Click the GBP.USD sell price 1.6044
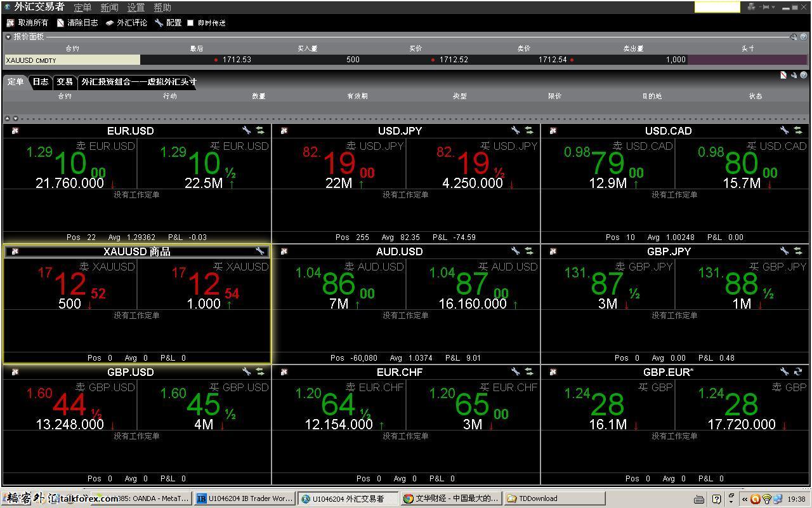This screenshot has height=508, width=812. [70, 405]
